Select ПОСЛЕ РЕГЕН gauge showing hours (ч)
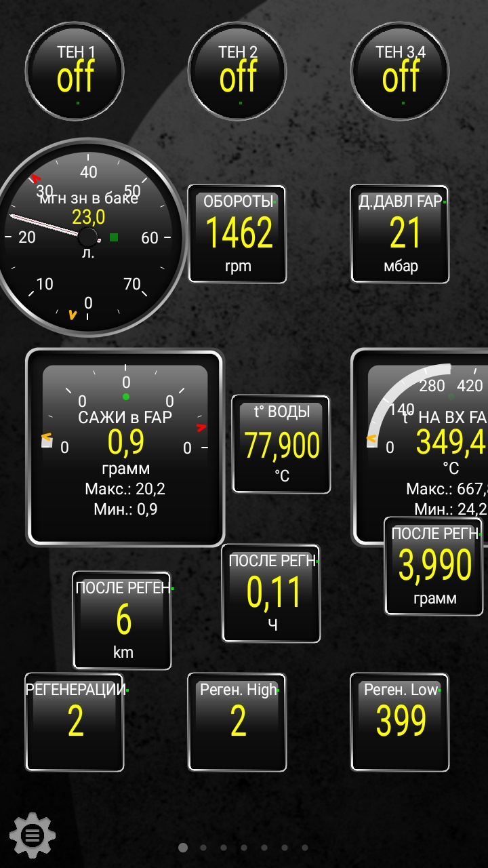 [x=271, y=593]
